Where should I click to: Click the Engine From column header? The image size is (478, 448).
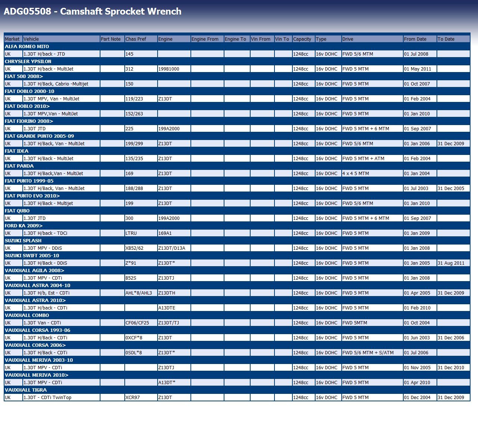pyautogui.click(x=207, y=39)
